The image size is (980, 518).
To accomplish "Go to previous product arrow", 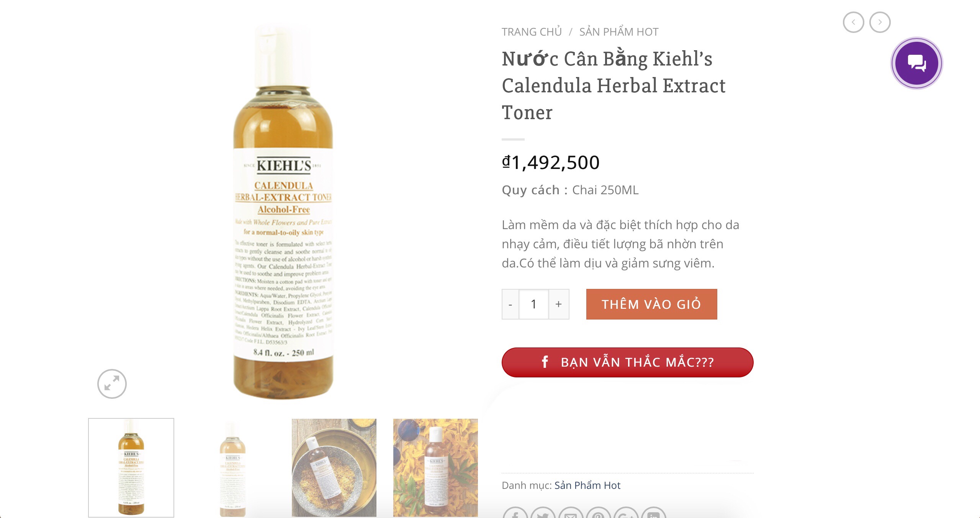I will point(853,22).
